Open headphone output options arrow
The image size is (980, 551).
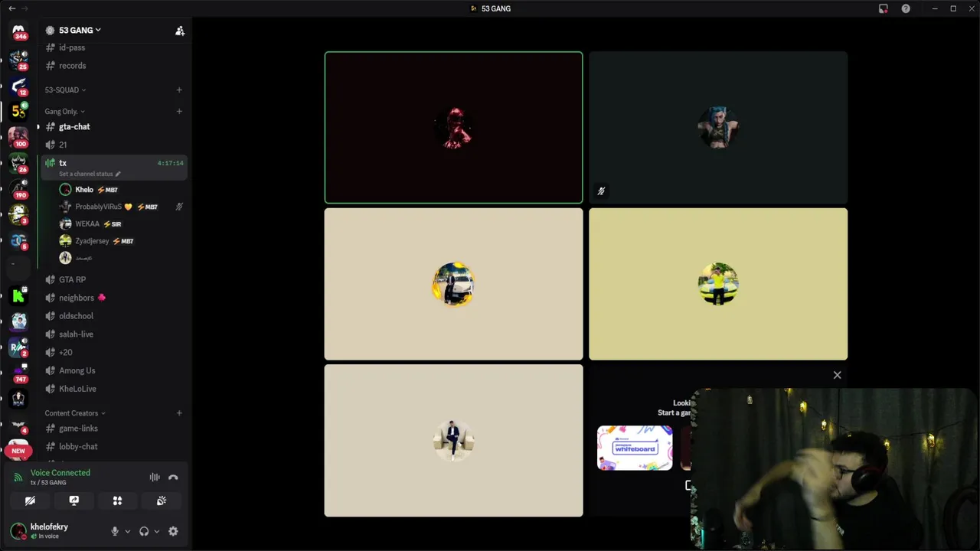coord(156,531)
